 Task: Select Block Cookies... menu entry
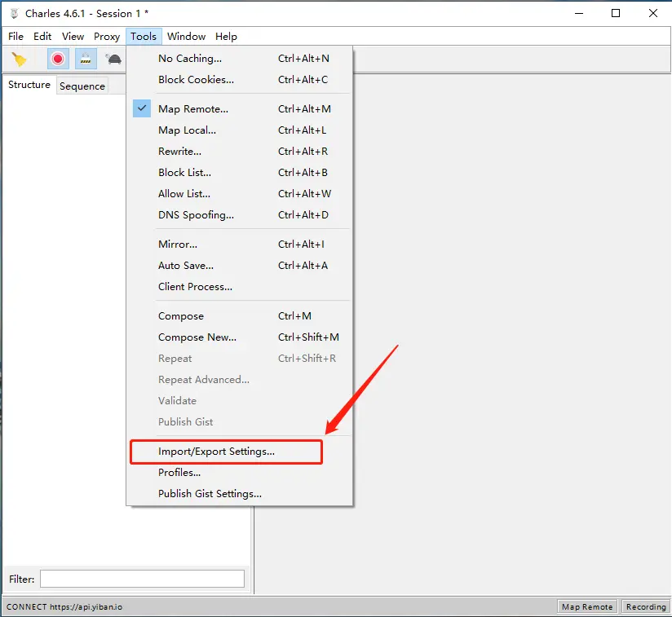[x=240, y=80]
